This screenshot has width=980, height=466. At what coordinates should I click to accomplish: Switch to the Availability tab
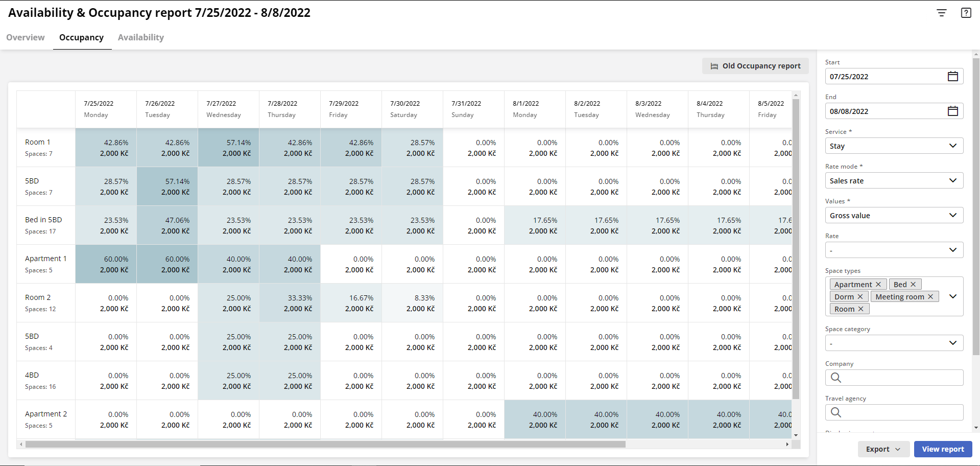(x=140, y=37)
